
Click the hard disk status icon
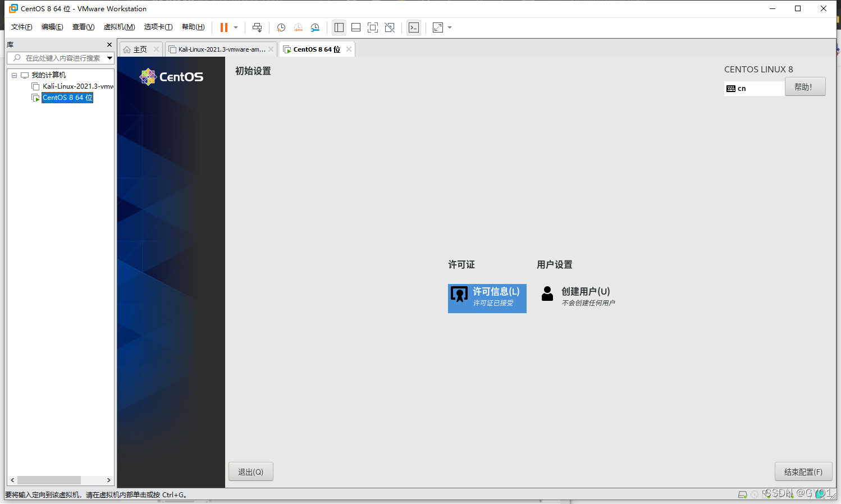click(x=743, y=494)
